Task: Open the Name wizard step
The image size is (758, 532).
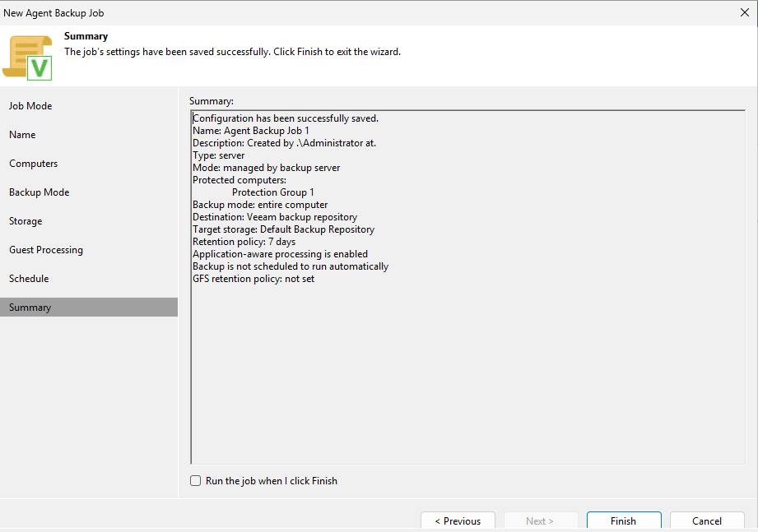Action: click(22, 135)
